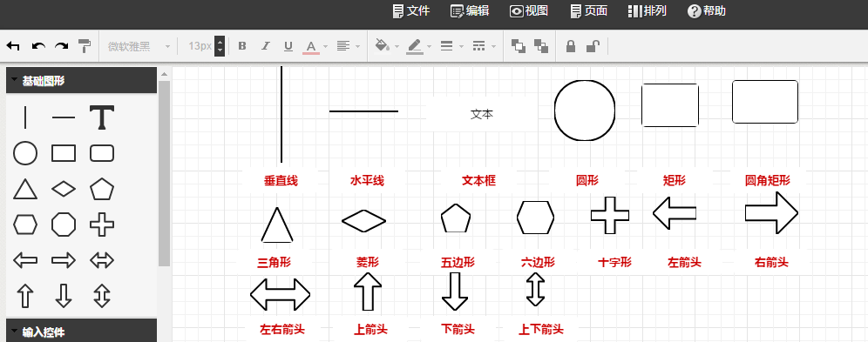
Task: Click the undo arrow button
Action: coord(38,46)
